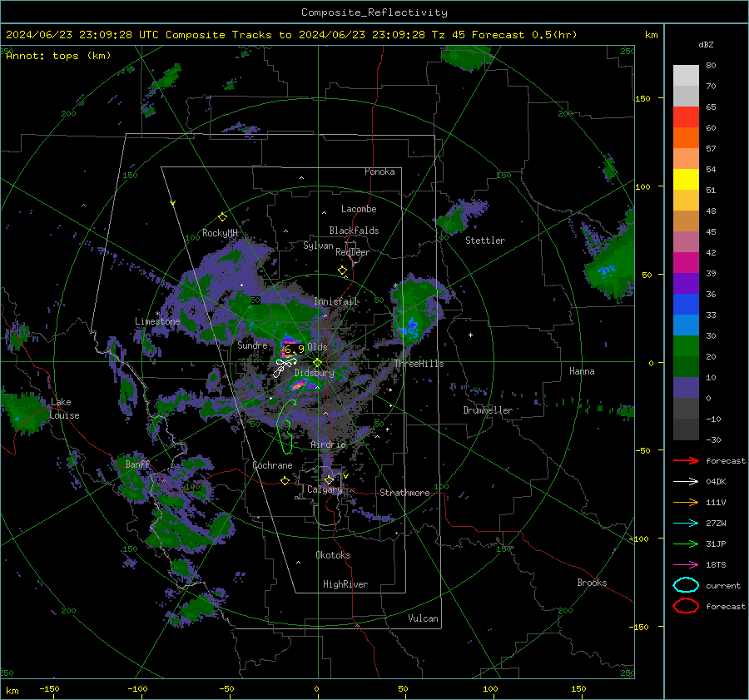
Task: Click the Stettler label
Action: (485, 241)
